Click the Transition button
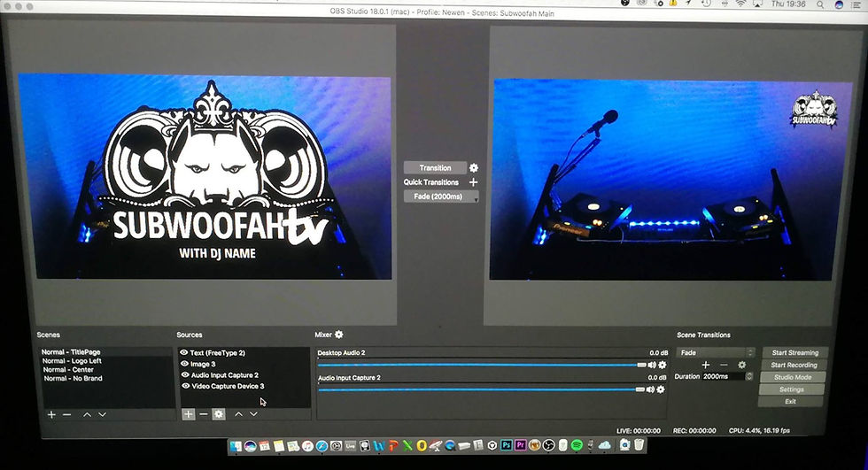868x470 pixels. 435,167
